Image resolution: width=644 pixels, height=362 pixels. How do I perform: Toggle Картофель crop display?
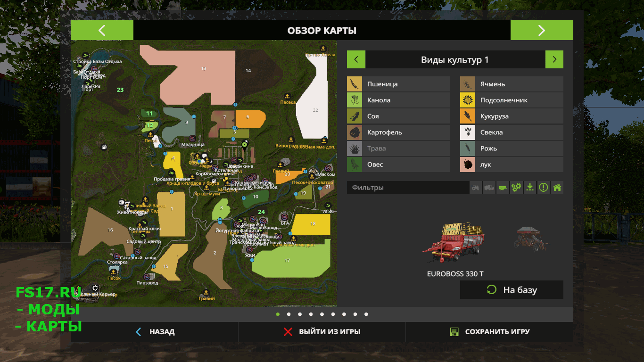point(399,132)
